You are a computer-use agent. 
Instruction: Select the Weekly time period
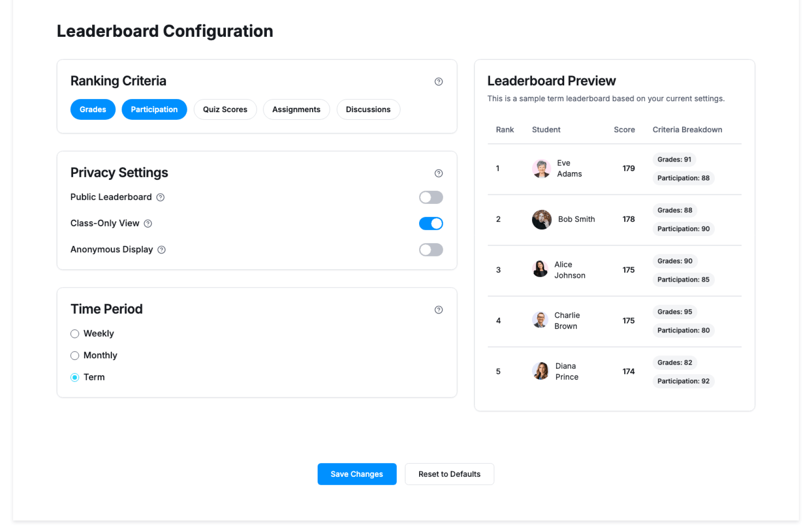point(75,334)
